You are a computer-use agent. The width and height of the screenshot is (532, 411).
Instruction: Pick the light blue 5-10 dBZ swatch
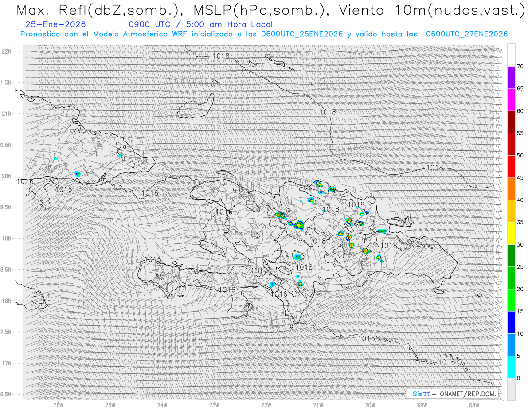[511, 344]
